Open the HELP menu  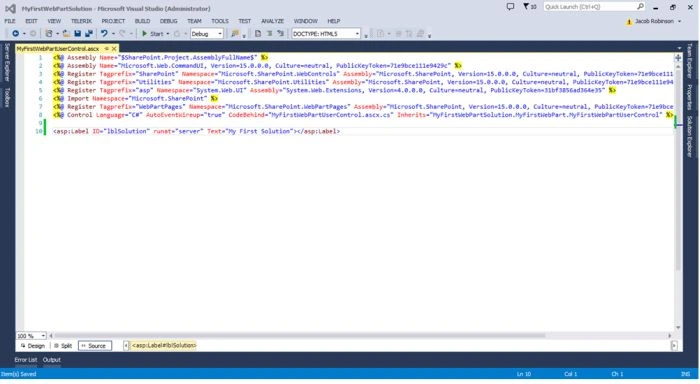pos(333,21)
